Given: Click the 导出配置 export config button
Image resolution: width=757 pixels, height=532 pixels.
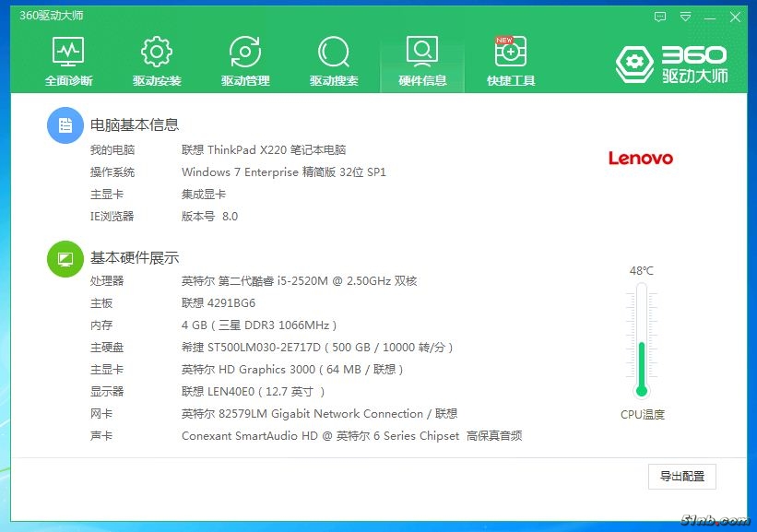Looking at the screenshot, I should click(x=681, y=477).
